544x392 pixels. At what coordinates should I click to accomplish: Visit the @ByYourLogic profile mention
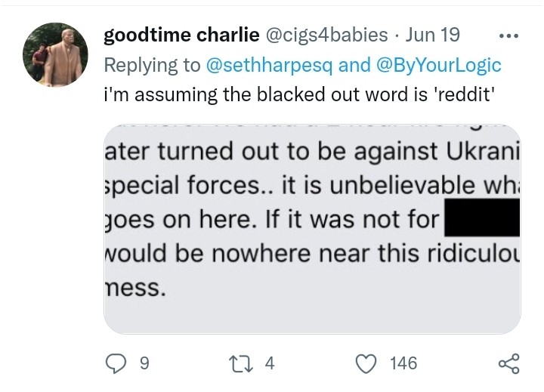pyautogui.click(x=438, y=66)
